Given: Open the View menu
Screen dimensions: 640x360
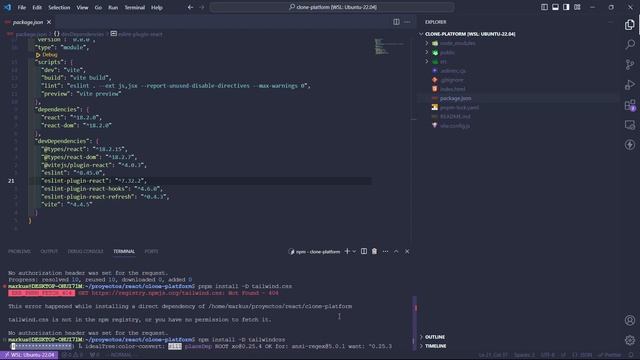Looking at the screenshot, I should click(x=82, y=7).
